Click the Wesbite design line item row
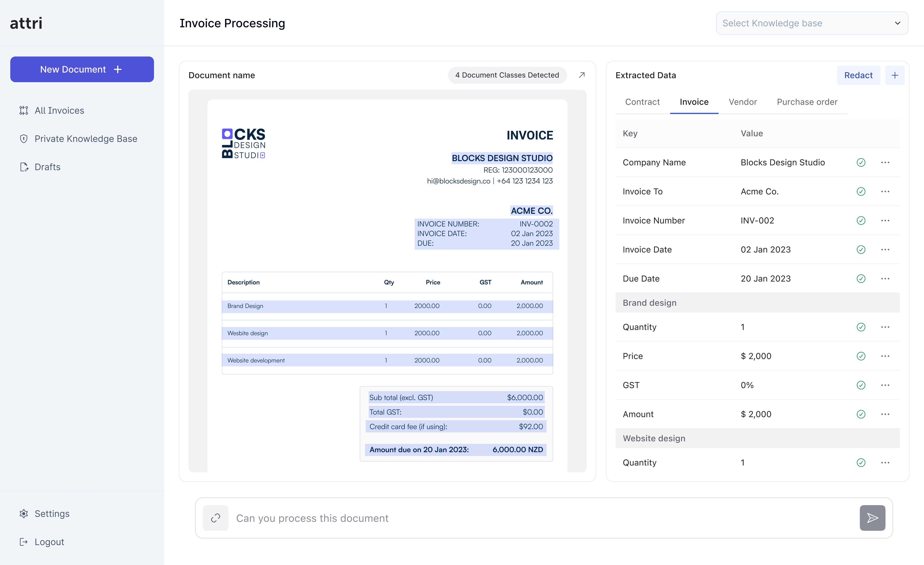This screenshot has width=924, height=565. click(387, 333)
